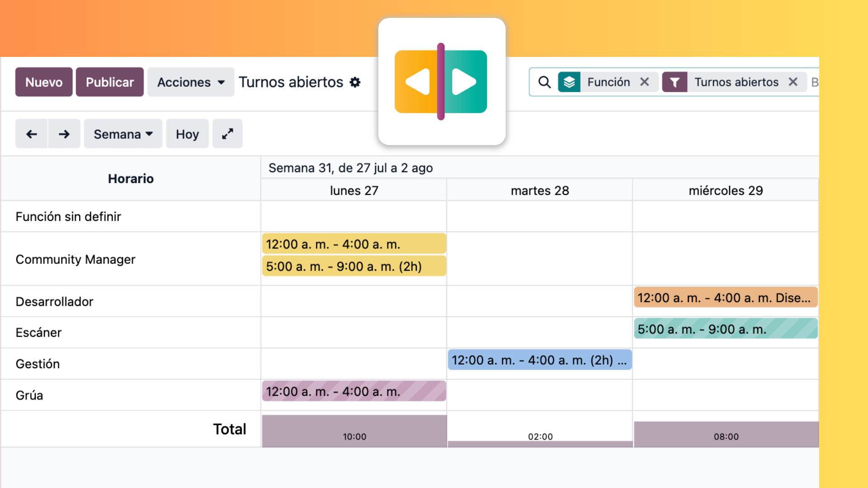Viewport: 868px width, 488px height.
Task: Go to next week with right arrow
Action: tap(64, 134)
